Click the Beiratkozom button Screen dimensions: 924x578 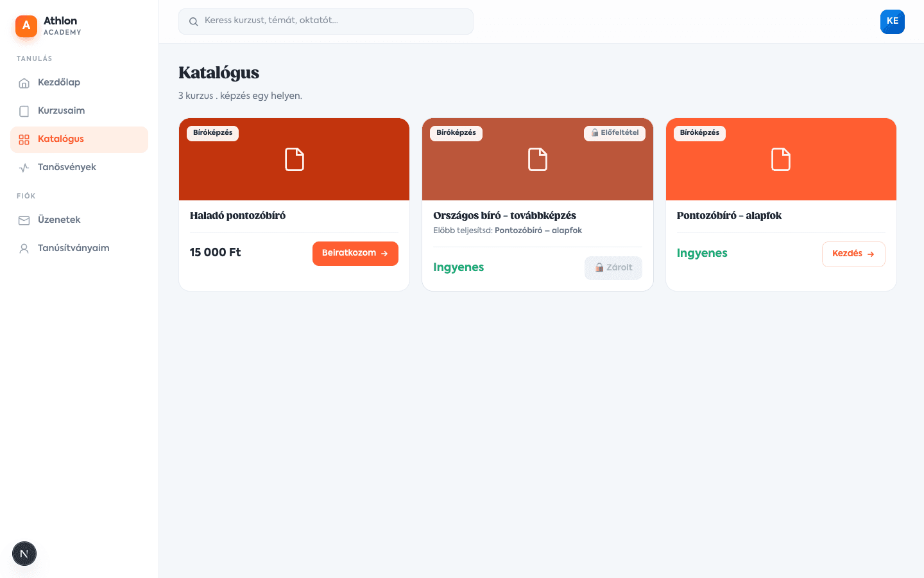pyautogui.click(x=355, y=254)
